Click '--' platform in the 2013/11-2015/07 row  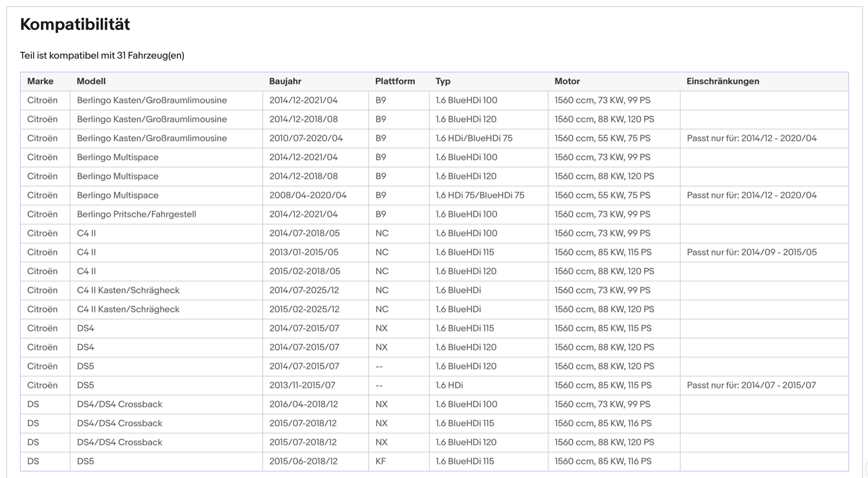click(379, 385)
